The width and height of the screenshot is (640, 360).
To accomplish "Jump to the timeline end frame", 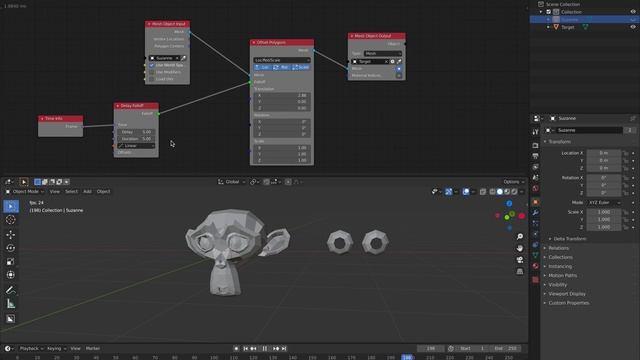I will (284, 349).
